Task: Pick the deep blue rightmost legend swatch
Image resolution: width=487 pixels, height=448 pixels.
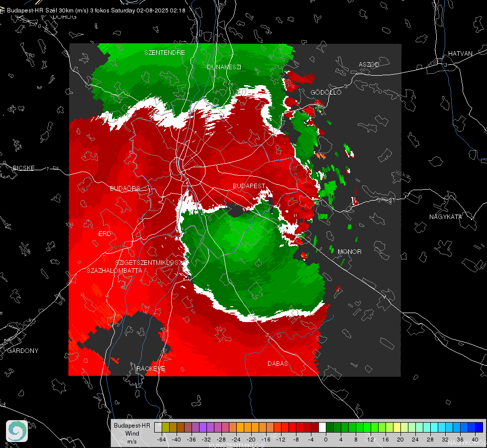Action: (x=479, y=427)
